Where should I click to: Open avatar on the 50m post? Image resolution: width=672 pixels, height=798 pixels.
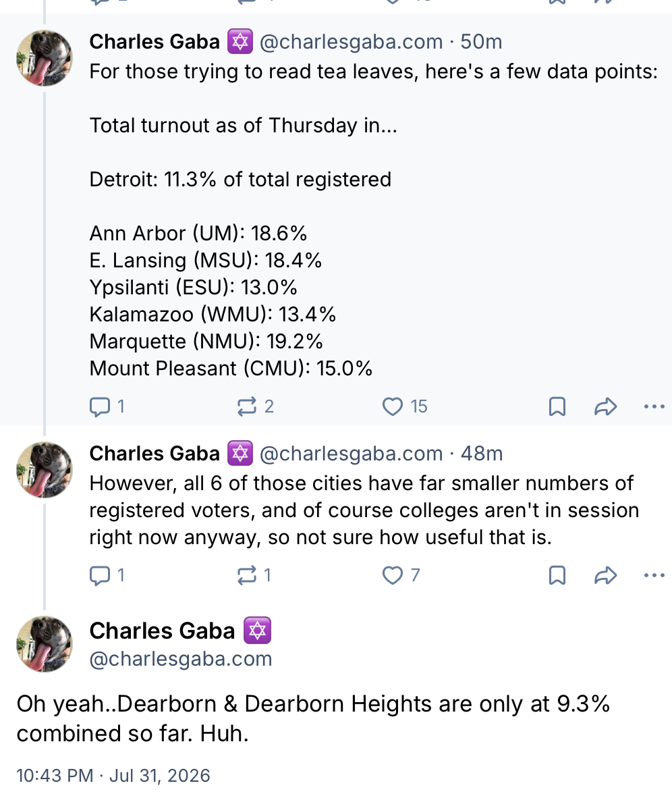click(x=45, y=58)
